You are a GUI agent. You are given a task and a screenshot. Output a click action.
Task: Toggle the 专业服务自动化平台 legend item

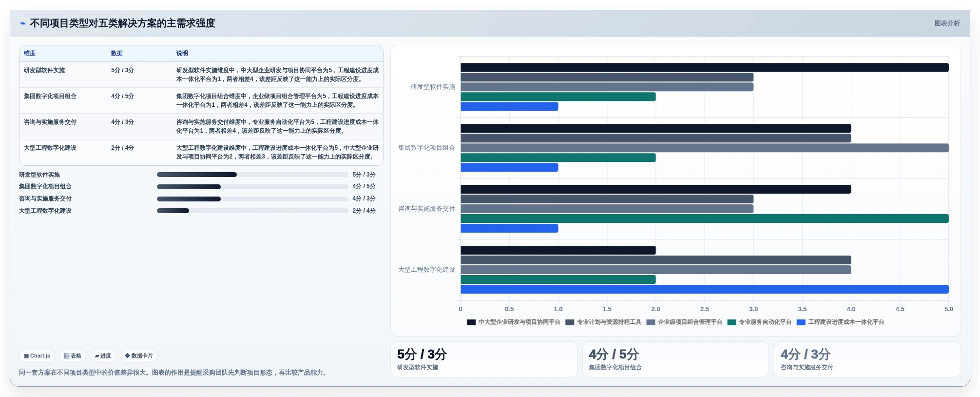coord(760,322)
